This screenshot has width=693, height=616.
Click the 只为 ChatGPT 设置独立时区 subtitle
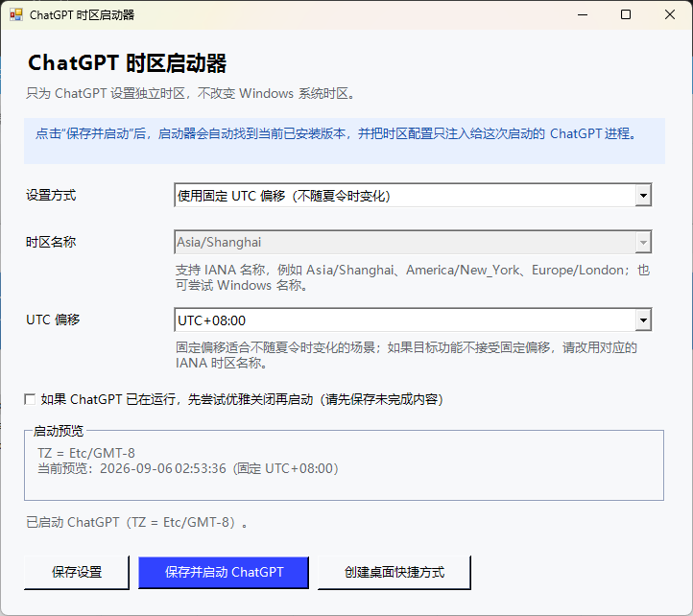coord(190,94)
